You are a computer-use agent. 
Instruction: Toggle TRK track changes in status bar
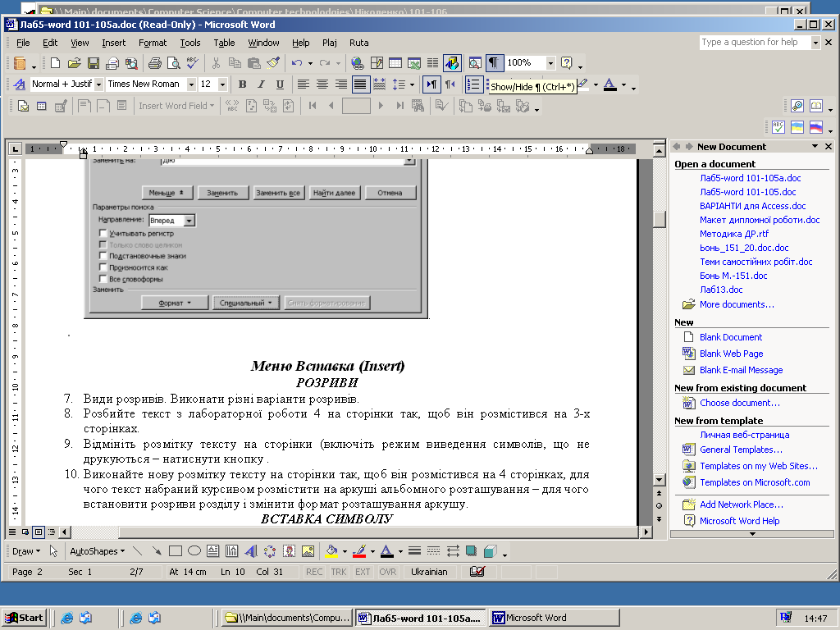coord(339,572)
